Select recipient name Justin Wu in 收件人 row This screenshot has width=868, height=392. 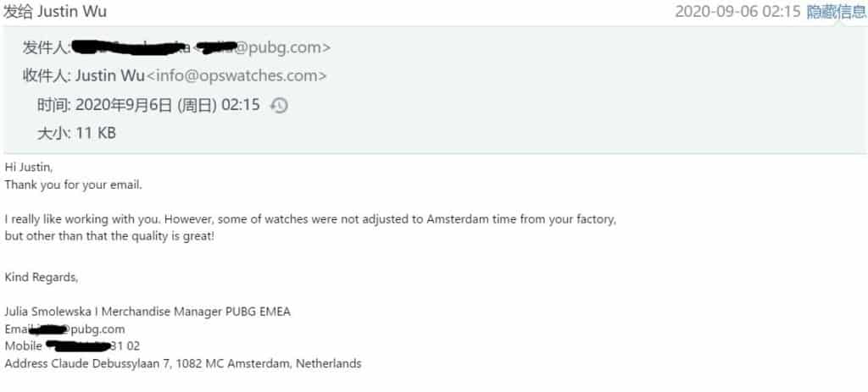pos(109,76)
